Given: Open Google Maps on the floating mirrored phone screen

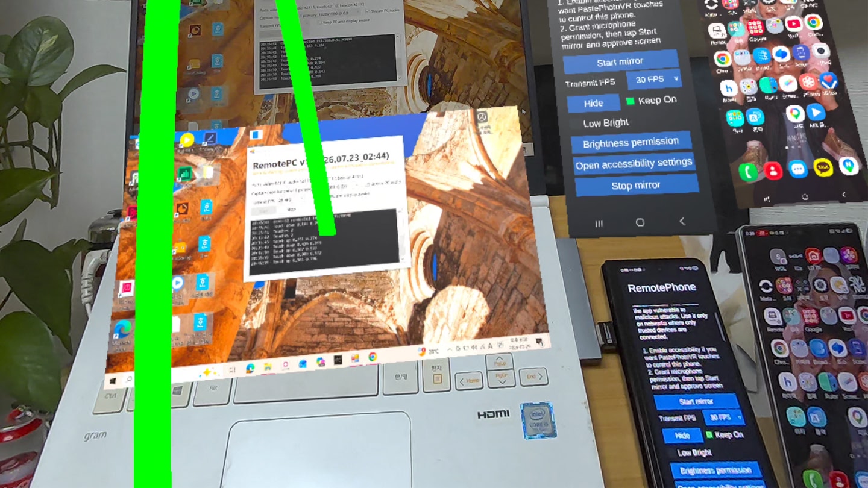Looking at the screenshot, I should 794,113.
